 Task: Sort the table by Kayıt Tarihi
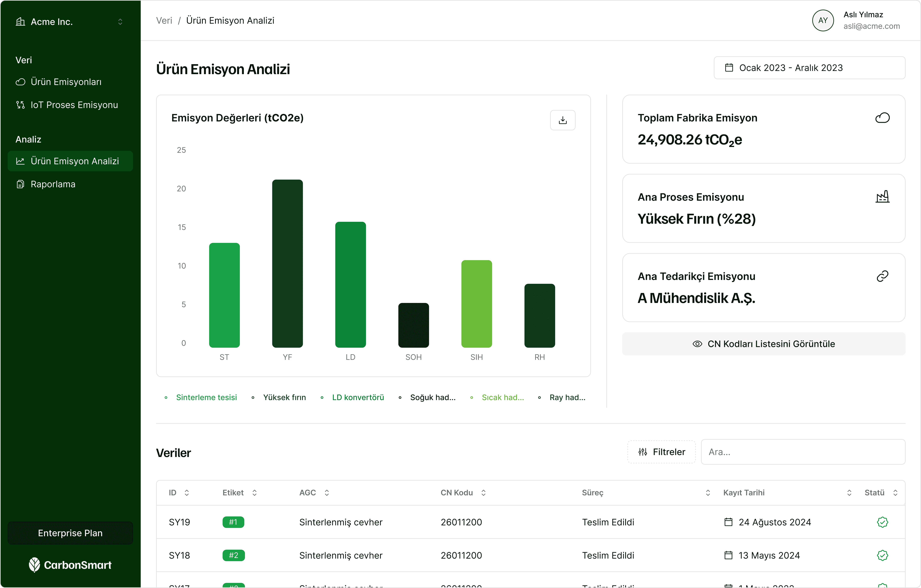coord(849,493)
